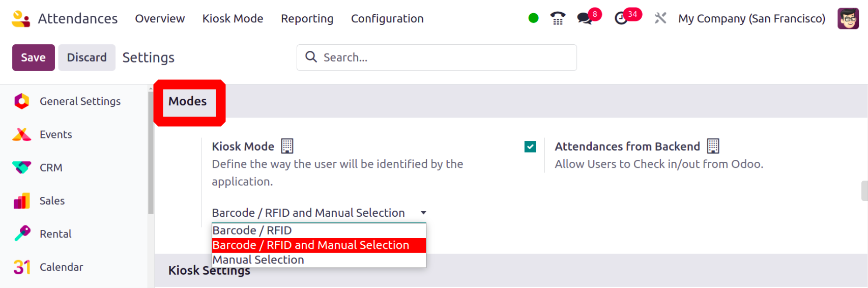Toggle the Kiosk Mode dropdown arrow
The image size is (868, 288).
(x=423, y=213)
